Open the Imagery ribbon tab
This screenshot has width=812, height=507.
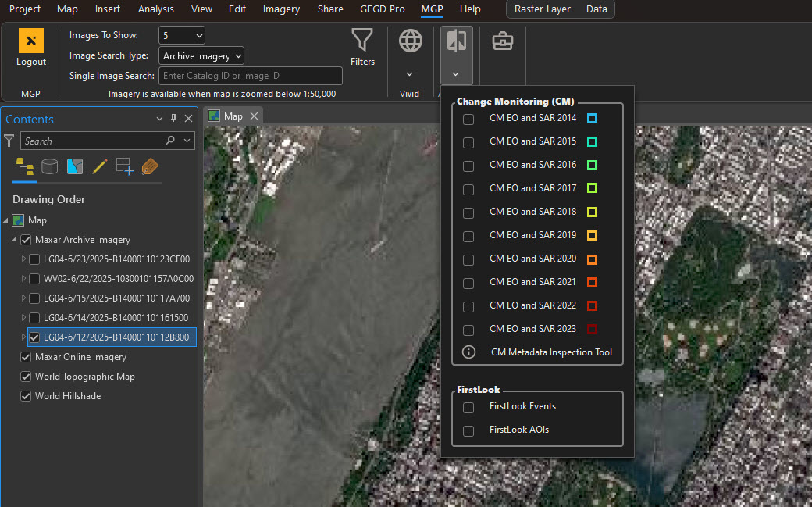coord(281,9)
